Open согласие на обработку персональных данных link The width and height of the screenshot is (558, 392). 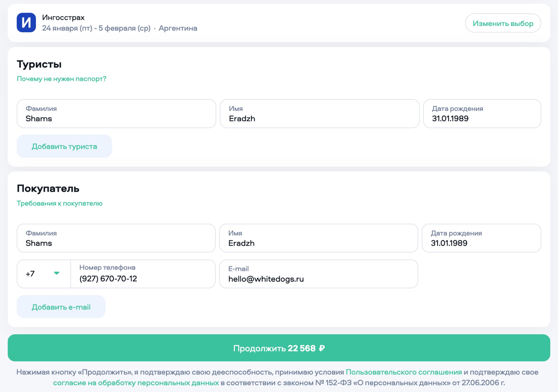(x=136, y=383)
